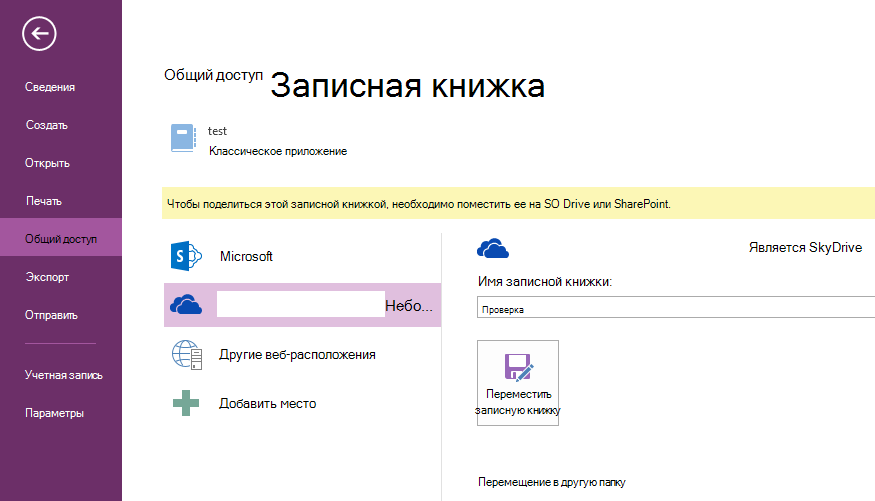Click the SharePoint icon next to Microsoft
Screen dimensions: 875x501
[186, 256]
